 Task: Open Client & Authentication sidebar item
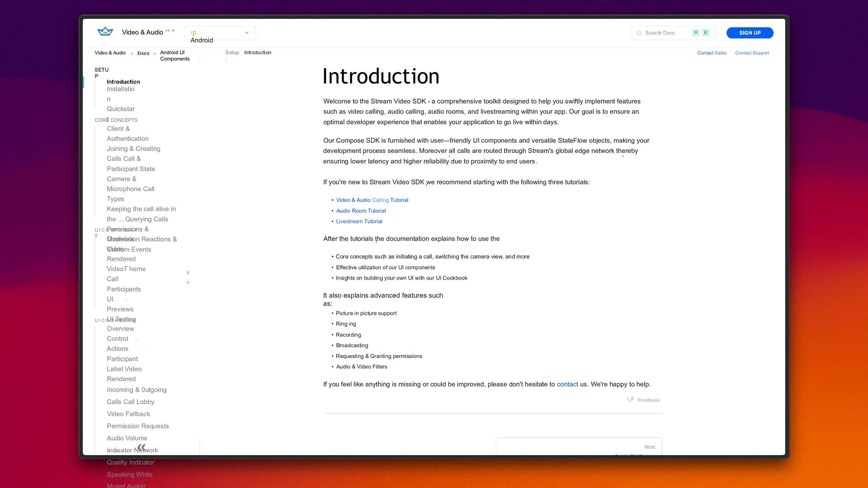127,134
